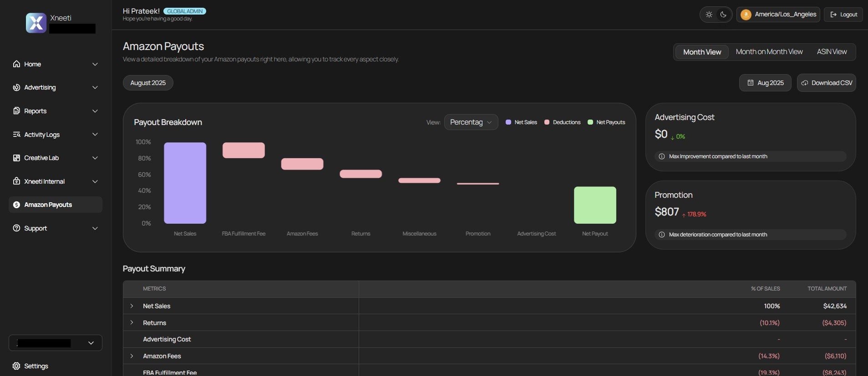Click the Logout button

click(x=843, y=15)
